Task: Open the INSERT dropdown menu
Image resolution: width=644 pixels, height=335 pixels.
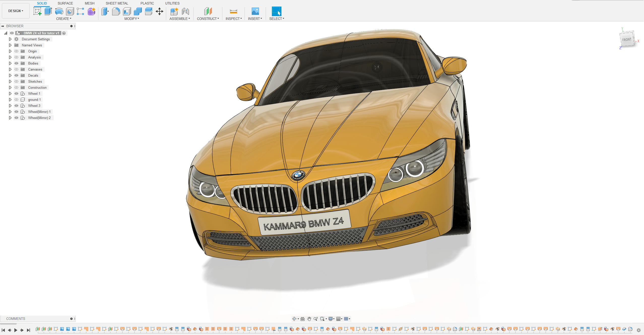Action: 255,19
